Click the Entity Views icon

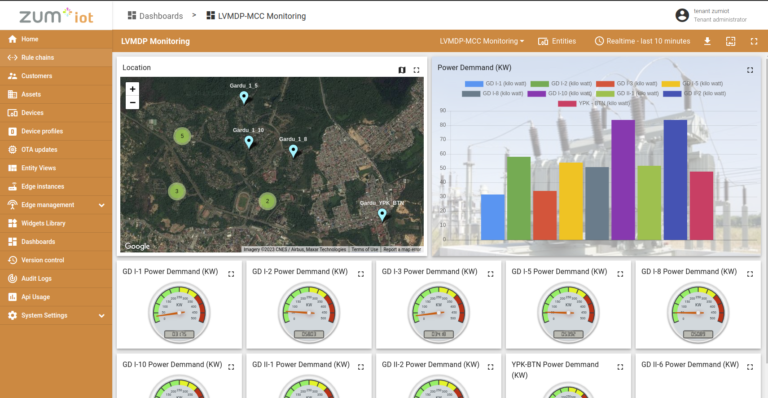pos(12,168)
